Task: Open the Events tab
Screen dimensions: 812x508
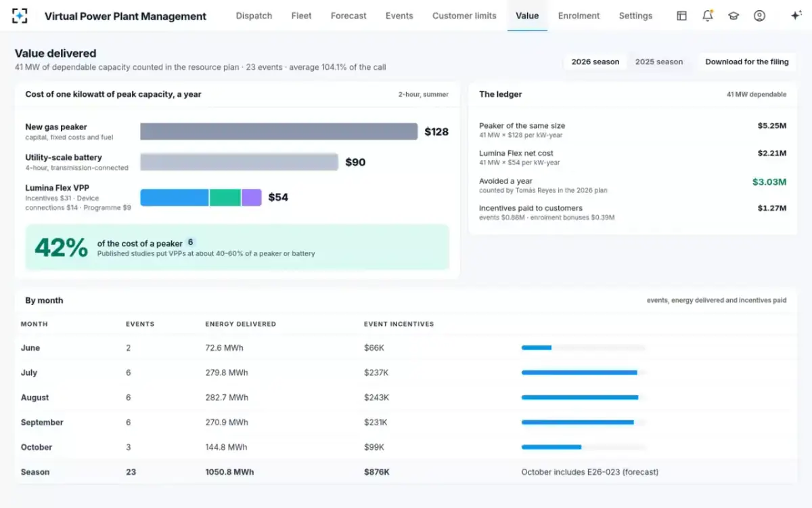Action: [399, 16]
